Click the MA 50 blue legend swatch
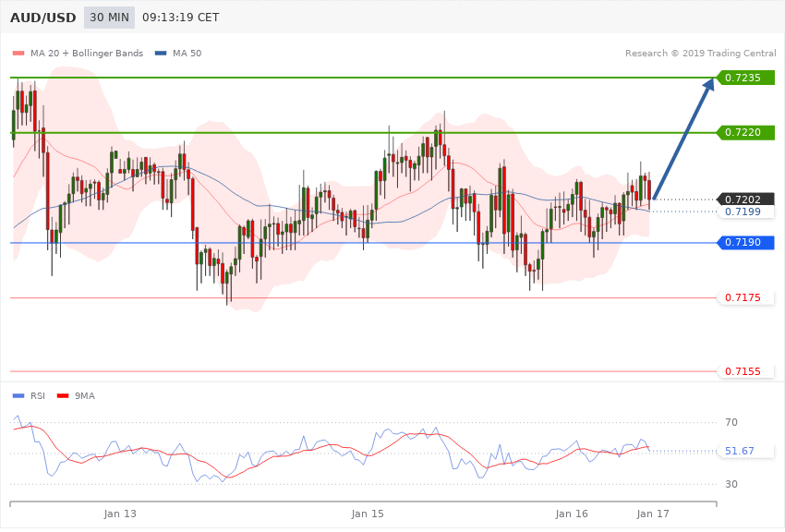This screenshot has height=532, width=785. tap(161, 53)
